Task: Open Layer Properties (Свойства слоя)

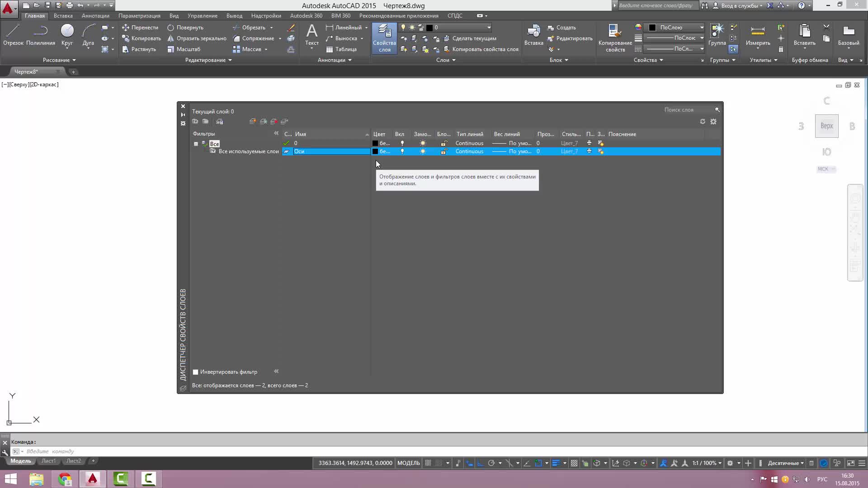Action: click(384, 38)
